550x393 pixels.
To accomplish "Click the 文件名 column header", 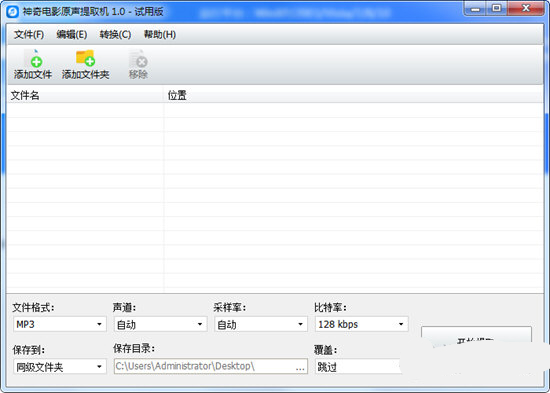I will tap(85, 95).
